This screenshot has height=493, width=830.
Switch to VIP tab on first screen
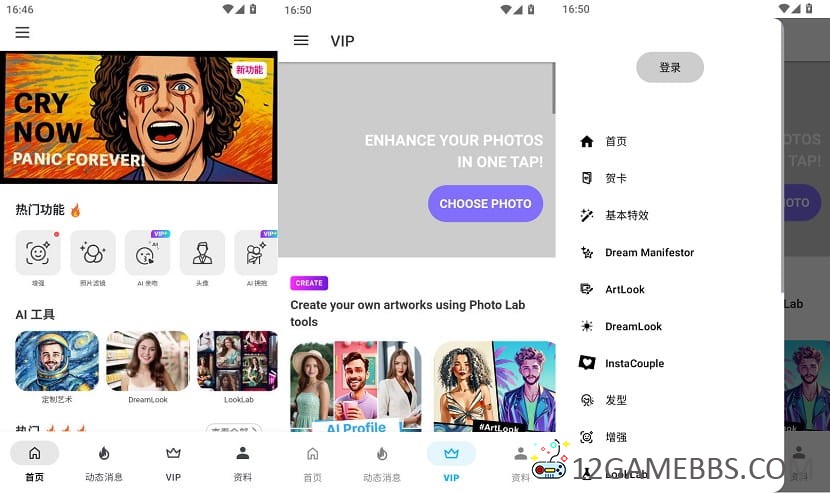click(173, 463)
